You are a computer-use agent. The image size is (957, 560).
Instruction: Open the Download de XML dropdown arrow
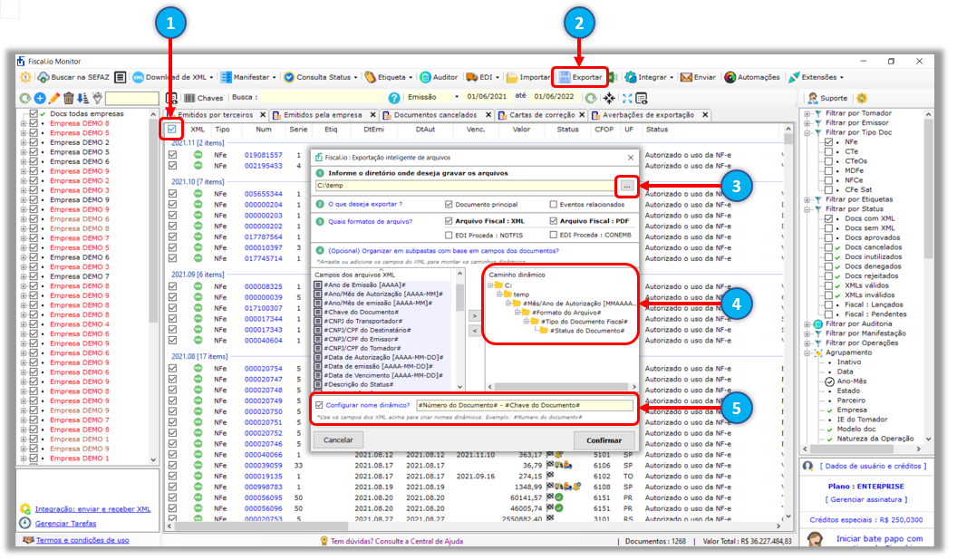point(212,77)
